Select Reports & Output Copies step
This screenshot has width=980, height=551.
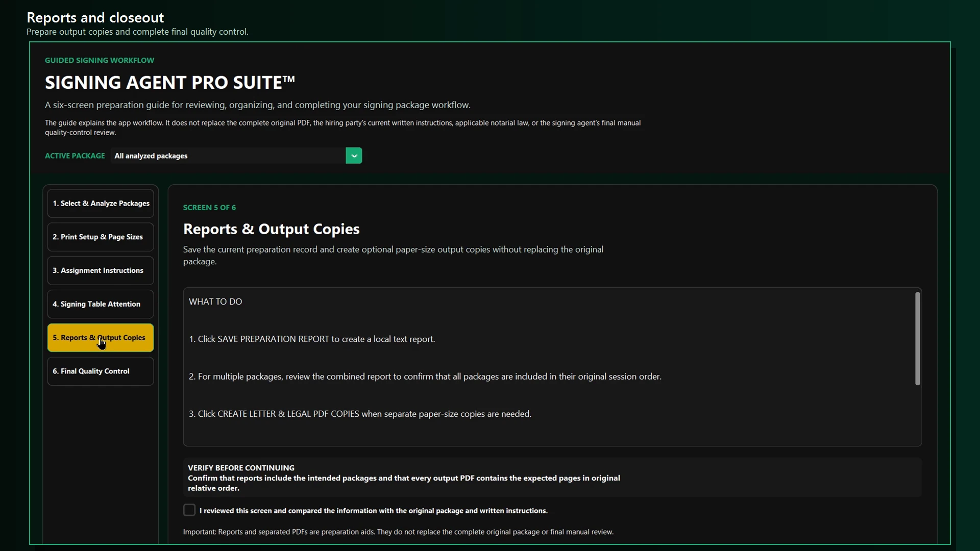(101, 338)
